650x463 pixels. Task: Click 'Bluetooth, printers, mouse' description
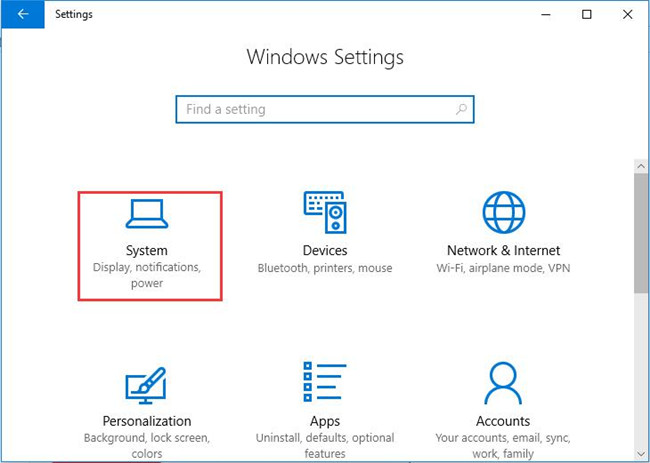325,268
